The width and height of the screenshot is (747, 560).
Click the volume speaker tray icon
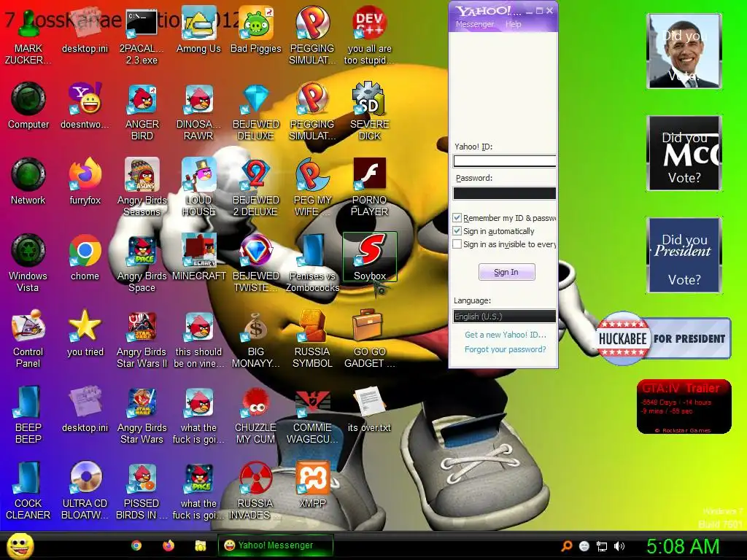(x=619, y=546)
